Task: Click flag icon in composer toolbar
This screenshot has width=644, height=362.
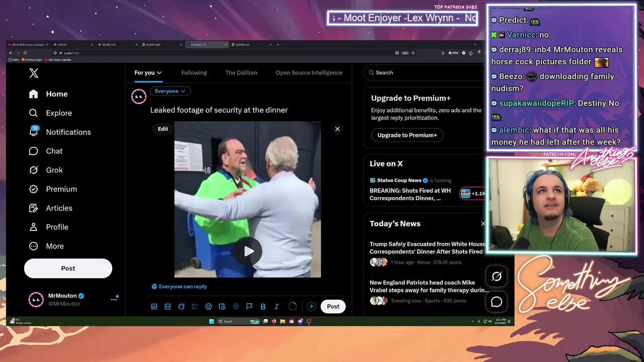Action: point(249,307)
